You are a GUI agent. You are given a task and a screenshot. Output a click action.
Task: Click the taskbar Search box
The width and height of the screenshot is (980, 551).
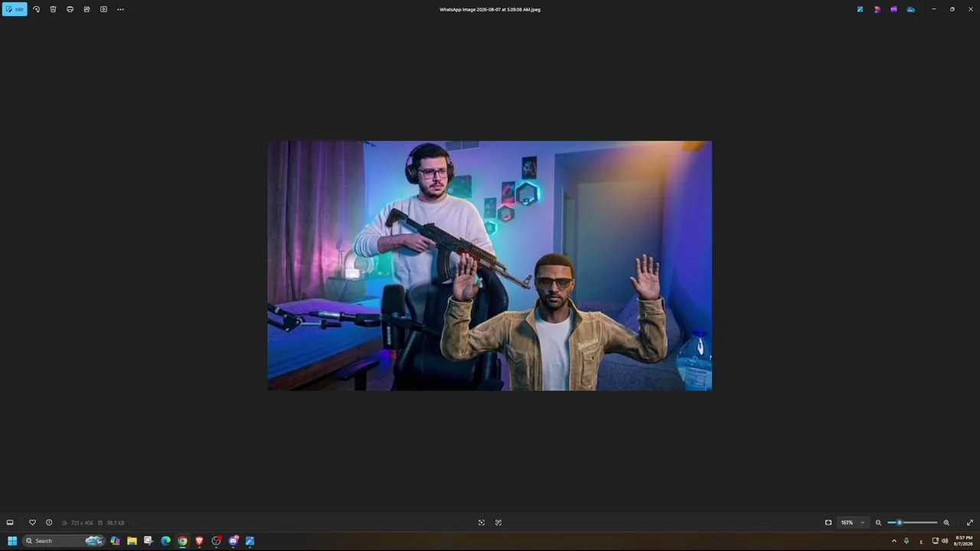pyautogui.click(x=64, y=541)
